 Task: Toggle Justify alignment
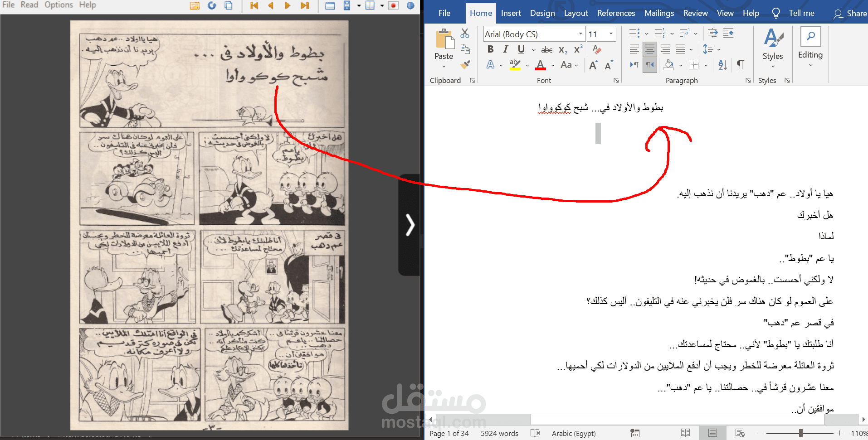tap(681, 49)
